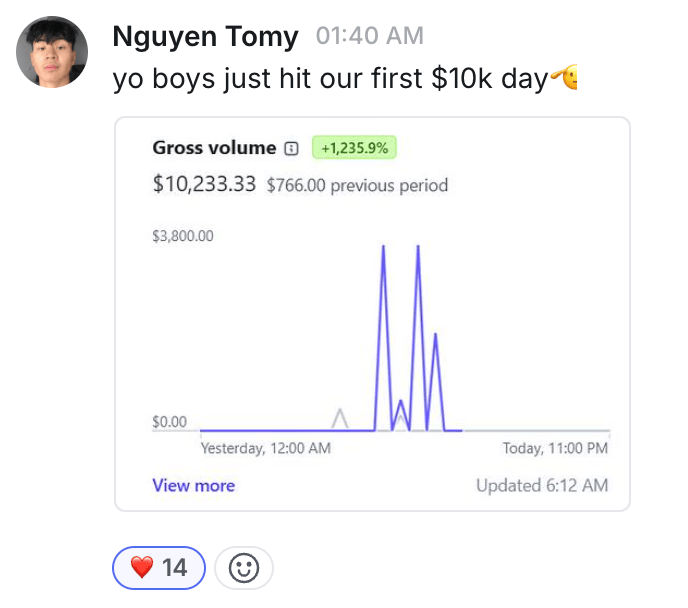688x608 pixels.
Task: Click the 01:40 AM message timestamp
Action: tap(369, 37)
